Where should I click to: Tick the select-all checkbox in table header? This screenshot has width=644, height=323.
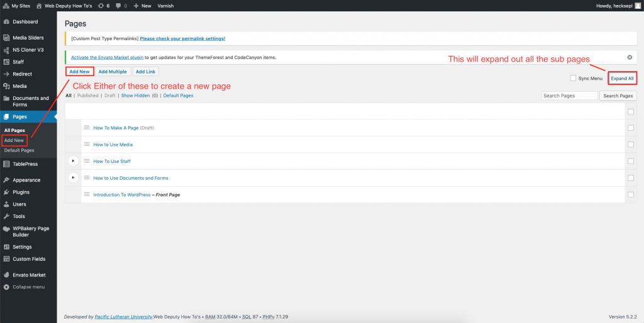(630, 112)
